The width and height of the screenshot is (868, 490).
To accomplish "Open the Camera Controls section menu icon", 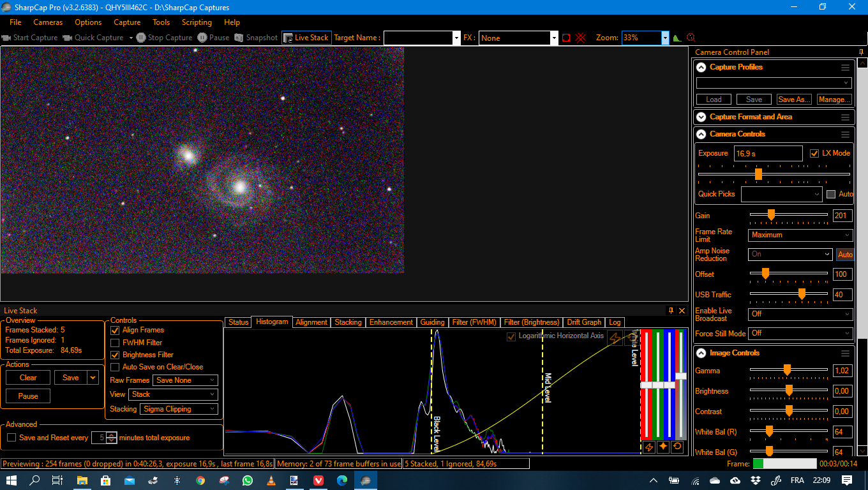I will (x=845, y=135).
